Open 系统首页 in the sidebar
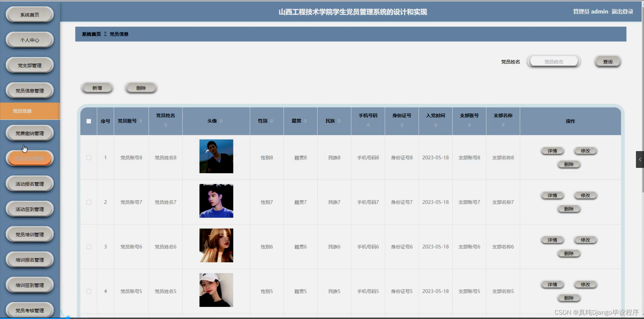The image size is (644, 319). pyautogui.click(x=30, y=15)
